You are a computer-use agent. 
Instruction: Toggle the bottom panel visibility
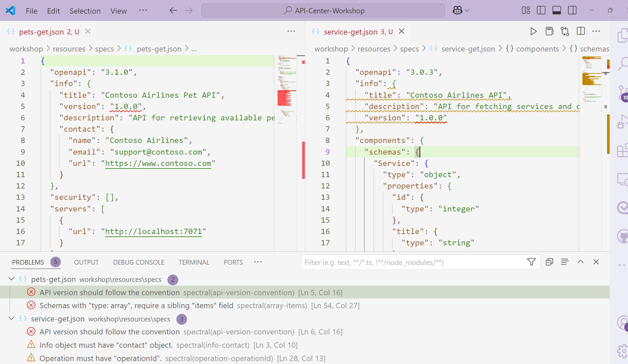[556, 11]
